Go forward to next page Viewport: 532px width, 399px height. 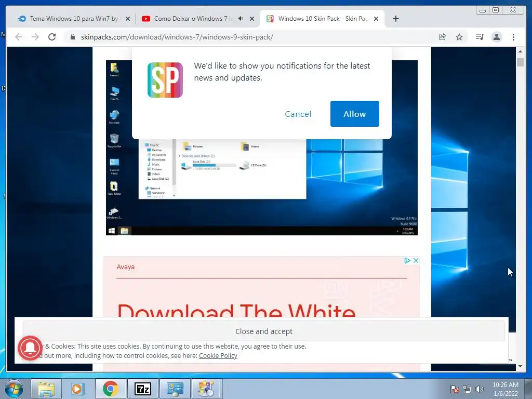coord(35,37)
